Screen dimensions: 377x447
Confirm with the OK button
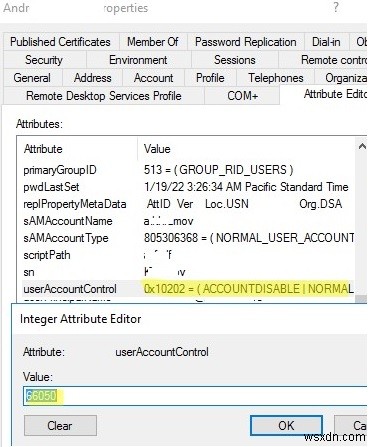coord(286,426)
